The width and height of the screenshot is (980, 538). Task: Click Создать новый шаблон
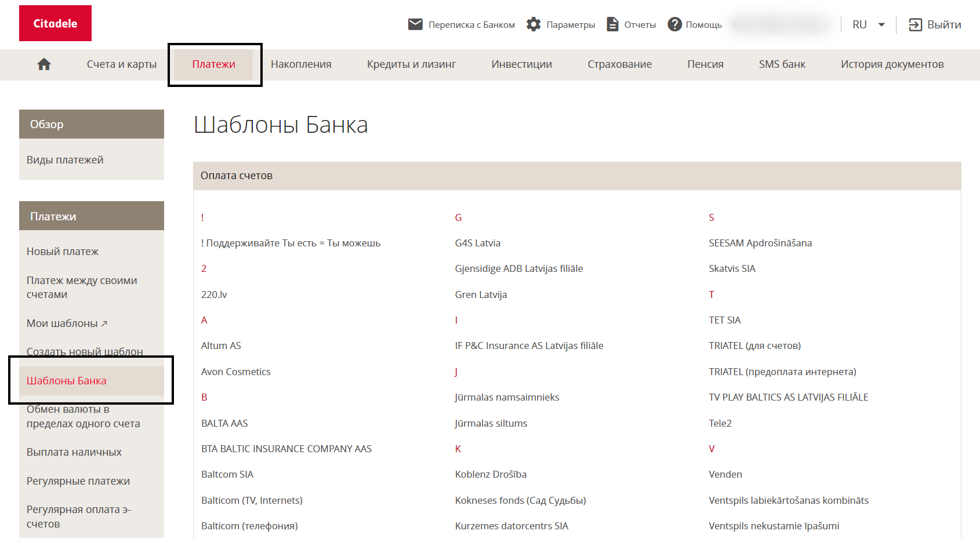pos(85,351)
